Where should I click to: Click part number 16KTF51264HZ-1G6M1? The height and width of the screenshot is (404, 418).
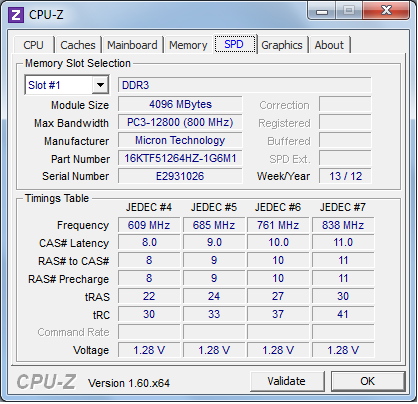click(180, 158)
